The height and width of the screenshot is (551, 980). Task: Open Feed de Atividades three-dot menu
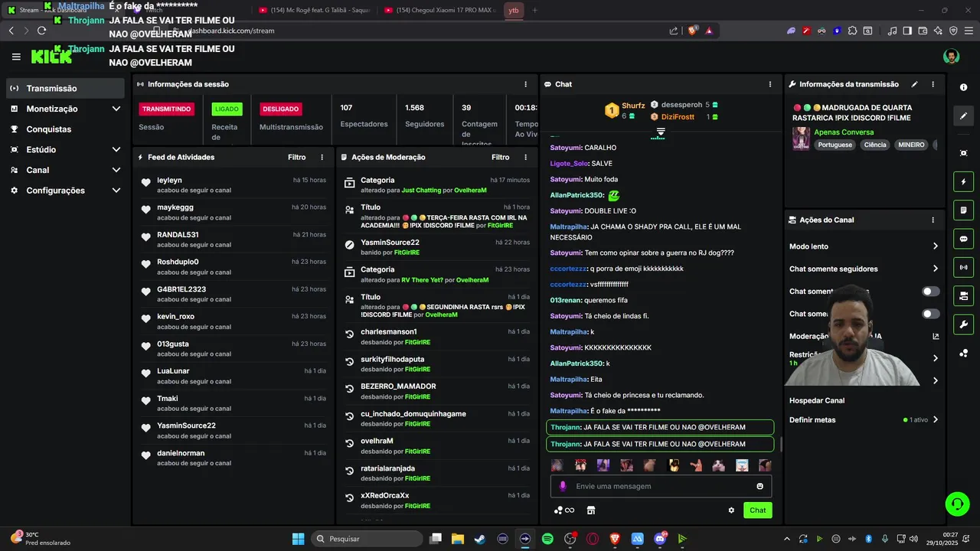click(322, 157)
